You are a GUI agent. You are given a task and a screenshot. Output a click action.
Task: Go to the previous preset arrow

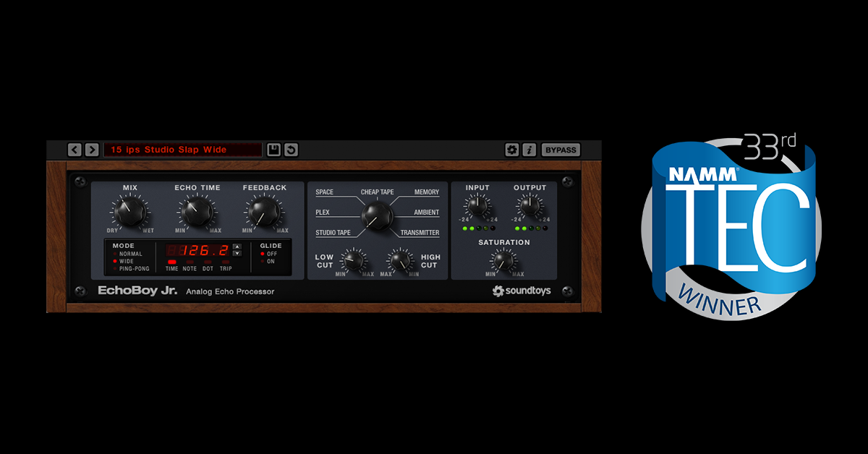pyautogui.click(x=75, y=150)
